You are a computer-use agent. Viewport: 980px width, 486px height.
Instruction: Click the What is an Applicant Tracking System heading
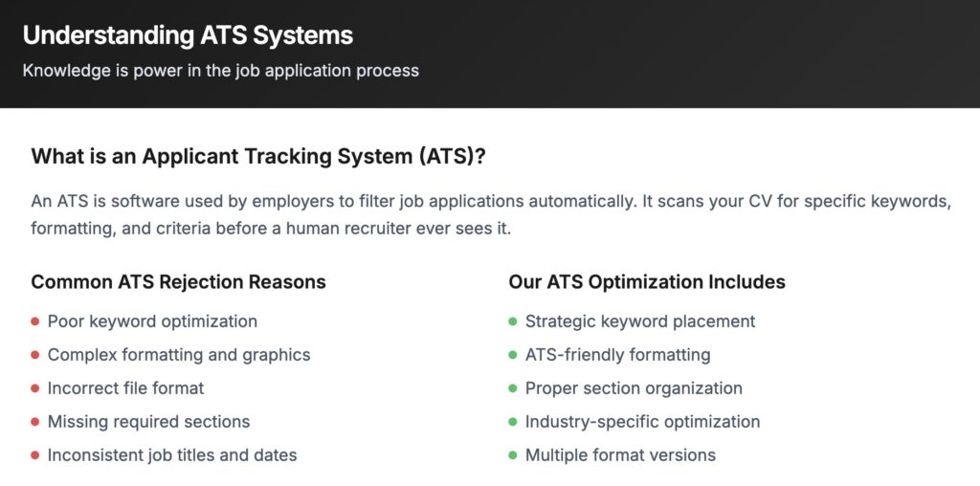258,156
